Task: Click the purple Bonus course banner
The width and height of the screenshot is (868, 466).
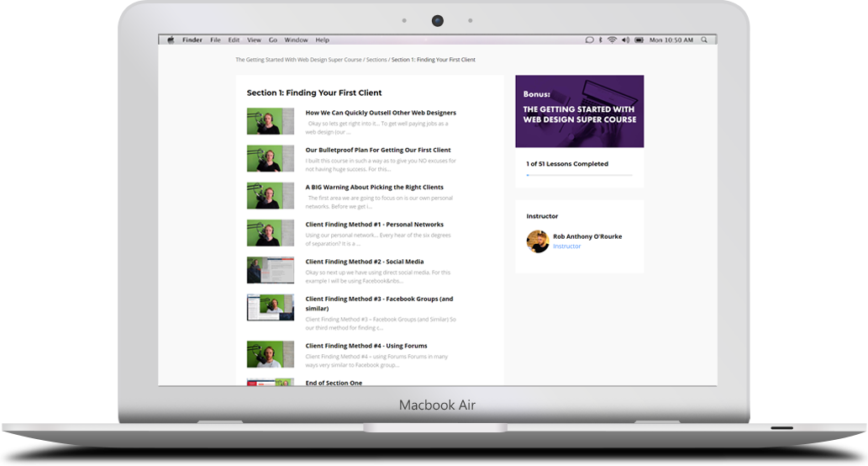Action: pos(580,111)
